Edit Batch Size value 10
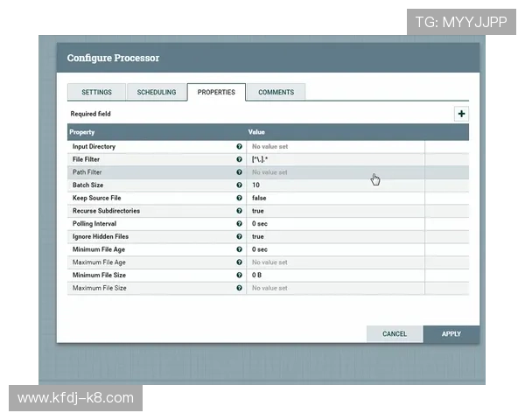 (335, 185)
